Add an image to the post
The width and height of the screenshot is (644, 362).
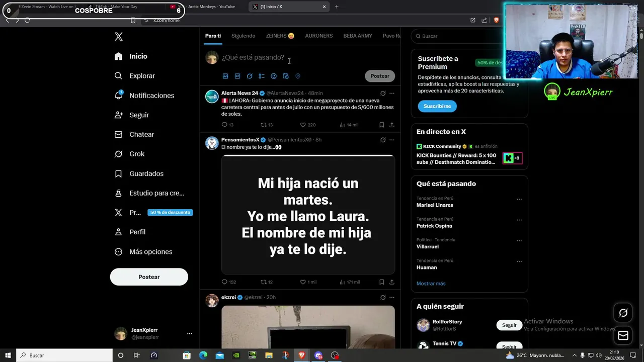coord(225,76)
